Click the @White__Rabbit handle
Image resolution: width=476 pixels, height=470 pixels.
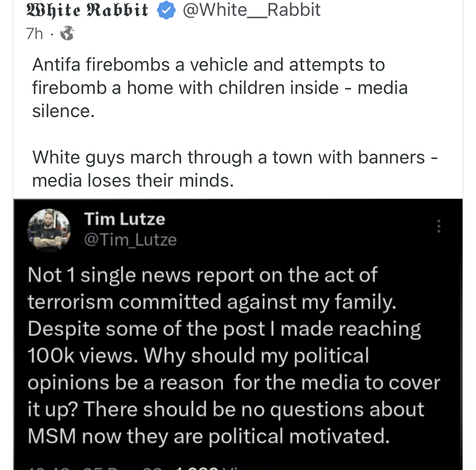point(251,10)
